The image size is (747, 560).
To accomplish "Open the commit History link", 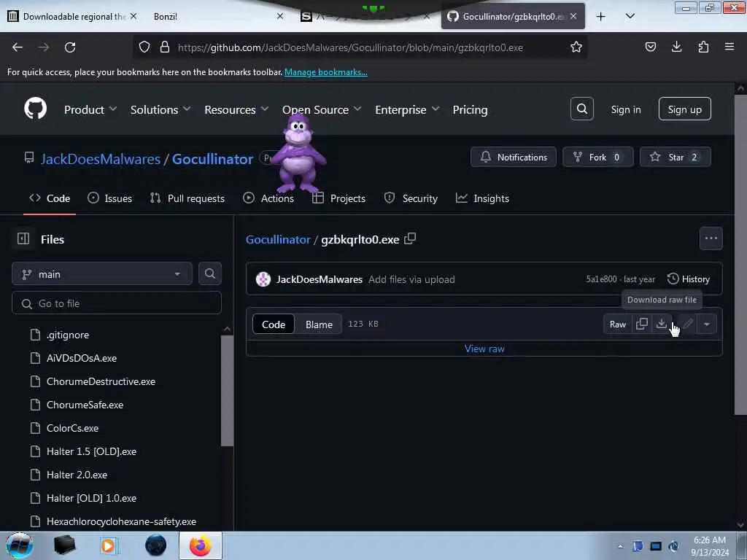I will tap(689, 279).
